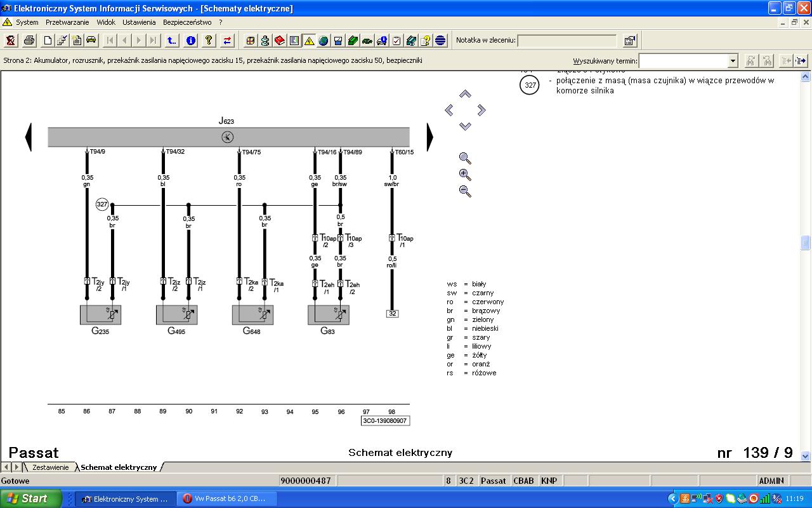Click the tab strip scroll-right arrow
Image resolution: width=812 pixels, height=508 pixels.
[16, 467]
